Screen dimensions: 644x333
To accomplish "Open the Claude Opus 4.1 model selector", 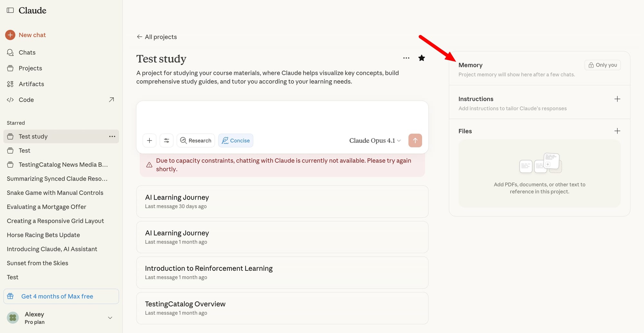I will click(375, 141).
